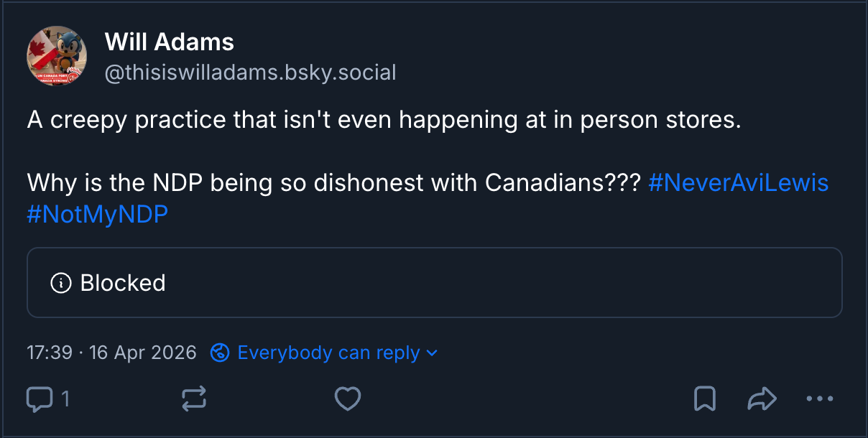Open the three-dot more options menu
Viewport: 868px width, 438px height.
point(819,399)
